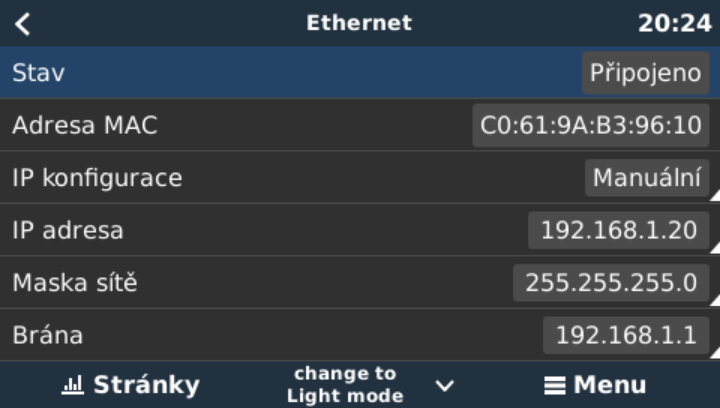Select the IP adresa row label
Viewport: 720px width, 408px height.
(x=68, y=230)
